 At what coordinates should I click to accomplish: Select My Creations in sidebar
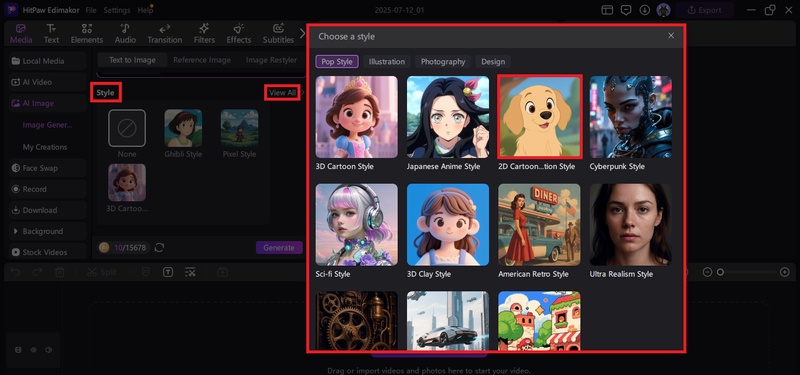[45, 147]
